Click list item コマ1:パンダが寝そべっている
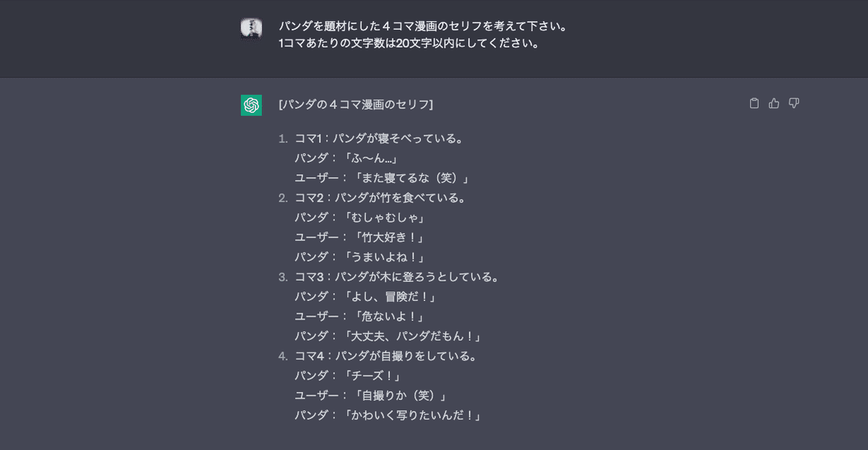Image resolution: width=868 pixels, height=450 pixels. point(379,138)
